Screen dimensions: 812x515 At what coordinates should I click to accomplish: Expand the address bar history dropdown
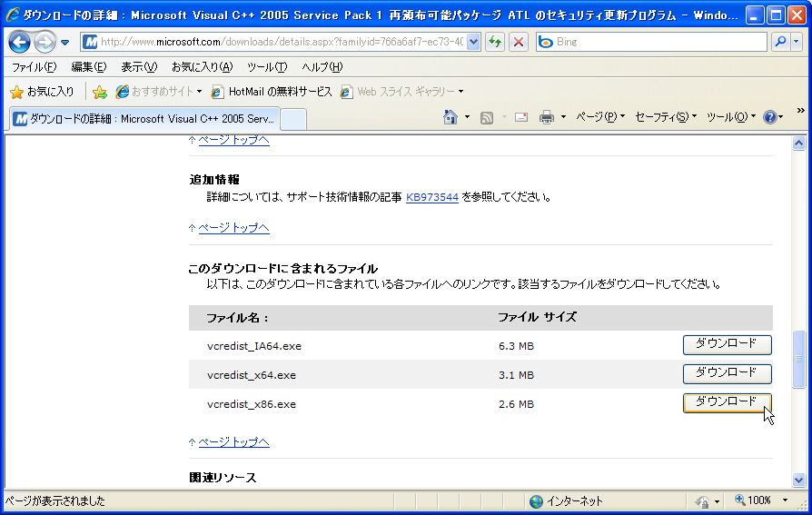tap(473, 42)
